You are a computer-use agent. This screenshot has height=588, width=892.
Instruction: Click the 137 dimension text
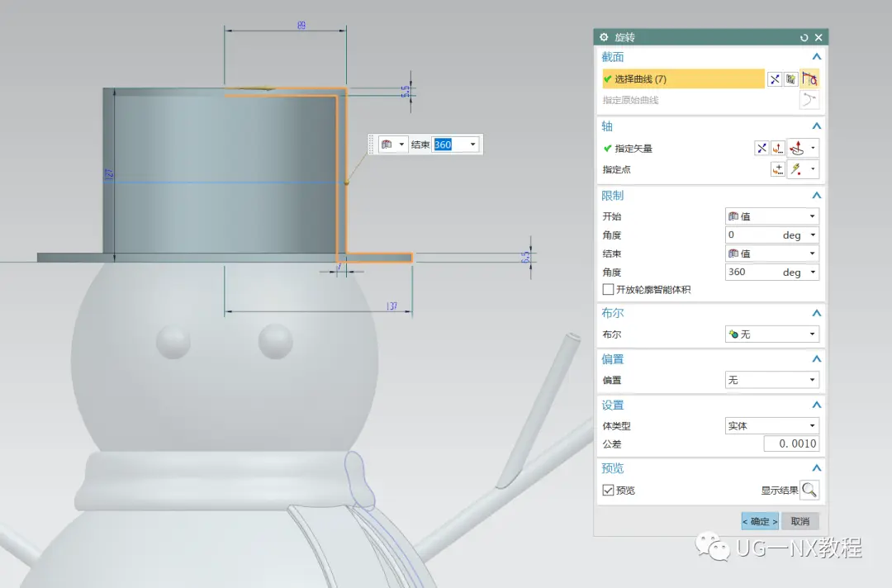tap(391, 306)
